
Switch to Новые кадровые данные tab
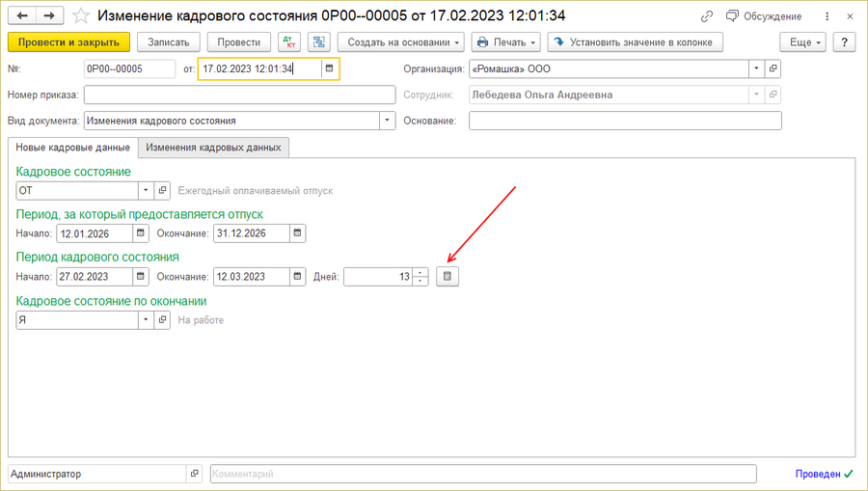click(72, 148)
